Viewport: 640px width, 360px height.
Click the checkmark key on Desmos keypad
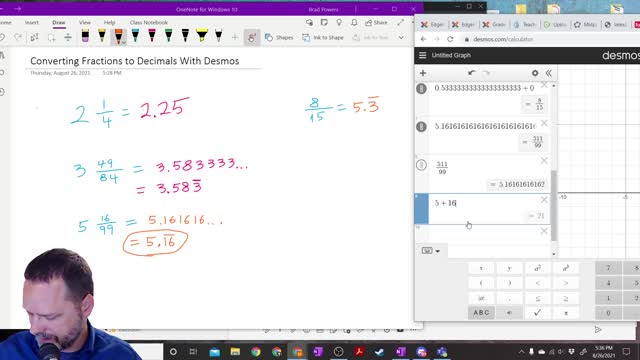pos(538,313)
